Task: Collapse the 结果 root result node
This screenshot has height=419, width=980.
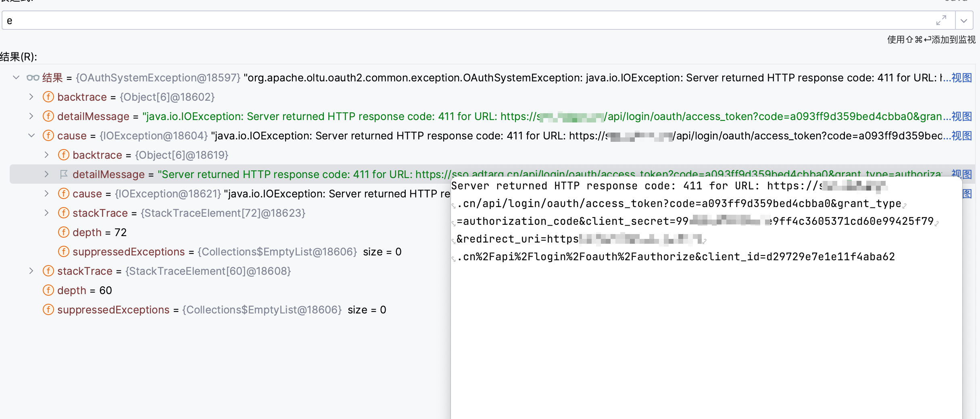Action: pyautogui.click(x=16, y=77)
